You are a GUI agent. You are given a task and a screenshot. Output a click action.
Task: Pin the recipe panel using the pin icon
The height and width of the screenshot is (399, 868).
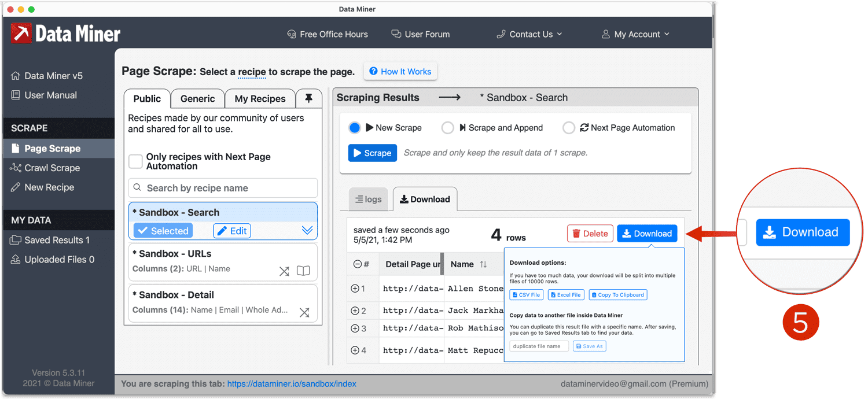point(308,98)
